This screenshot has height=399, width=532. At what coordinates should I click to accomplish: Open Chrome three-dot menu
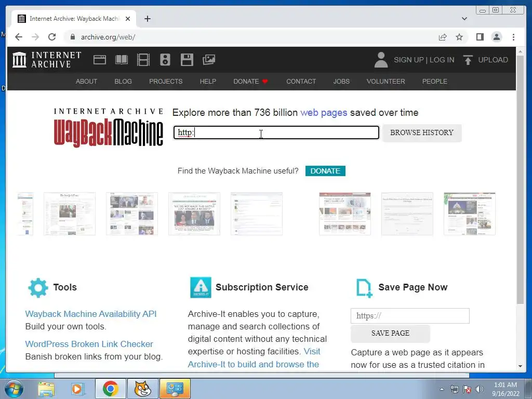[513, 37]
